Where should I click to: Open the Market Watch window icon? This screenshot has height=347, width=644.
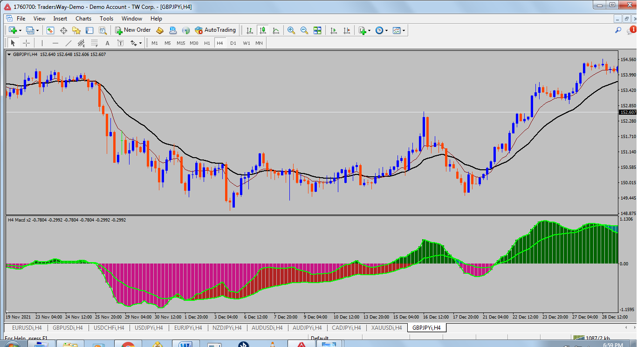point(50,30)
